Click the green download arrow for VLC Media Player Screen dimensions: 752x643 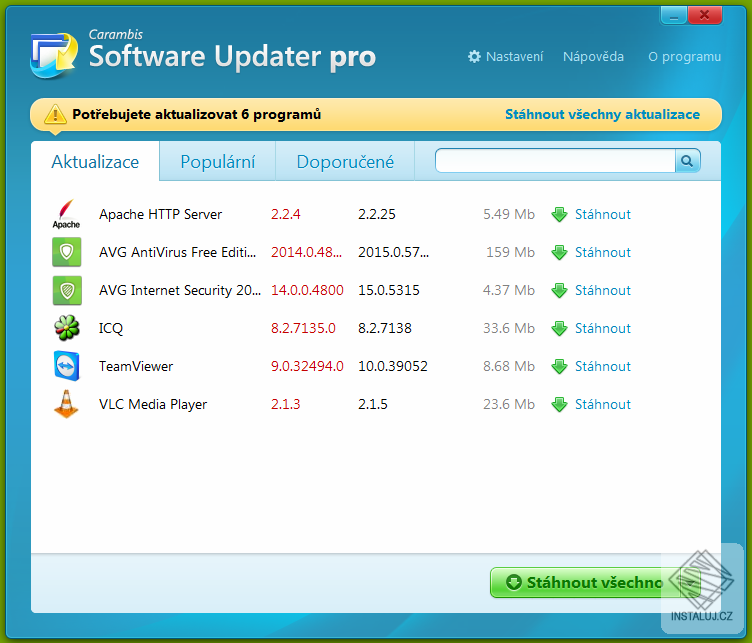[559, 404]
